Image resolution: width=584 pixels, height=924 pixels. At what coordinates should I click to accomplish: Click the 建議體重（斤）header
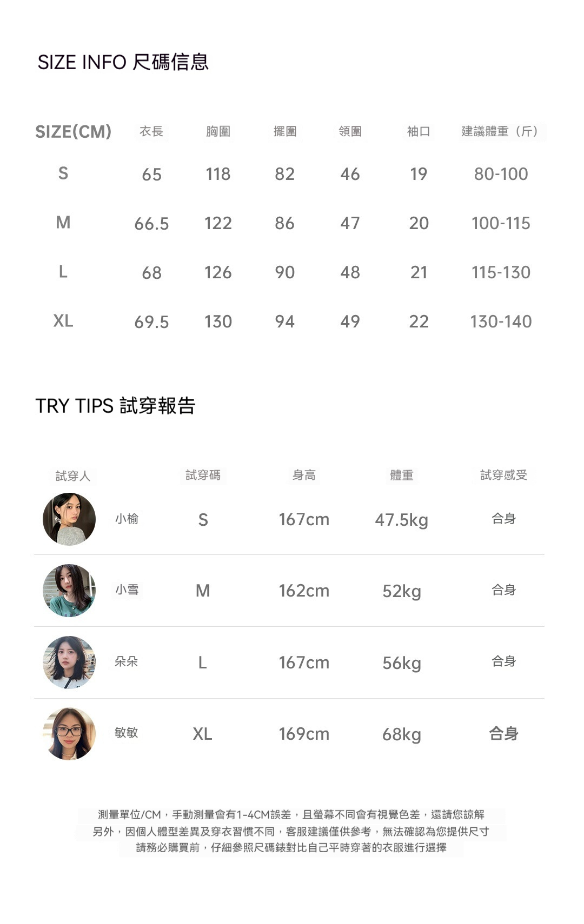(x=501, y=131)
